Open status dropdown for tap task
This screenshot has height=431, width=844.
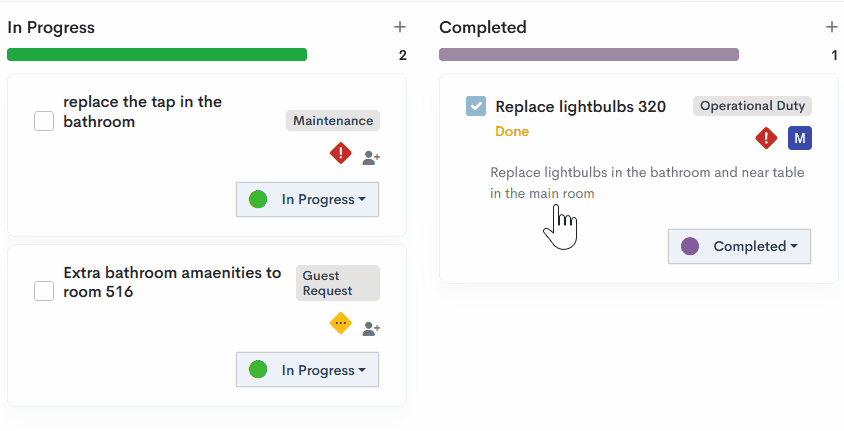click(x=307, y=199)
